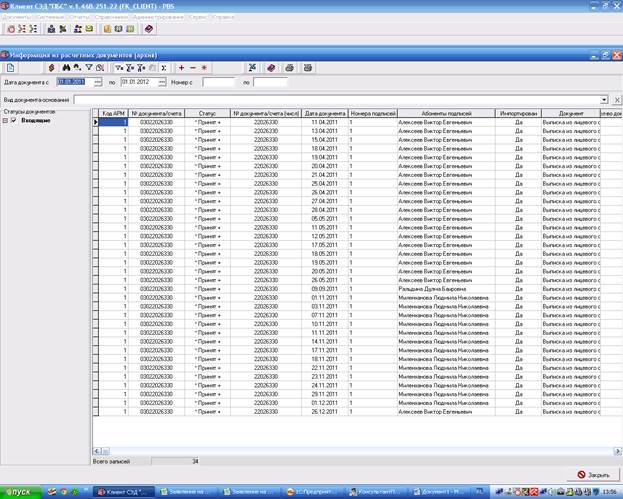Toggle the Входящие status checkbox
623x499 pixels.
tap(14, 120)
